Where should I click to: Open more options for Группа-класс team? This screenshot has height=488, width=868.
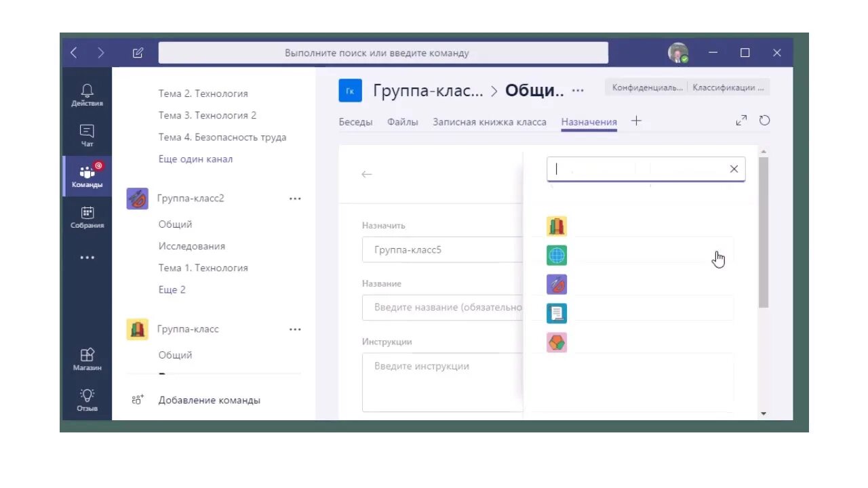295,329
